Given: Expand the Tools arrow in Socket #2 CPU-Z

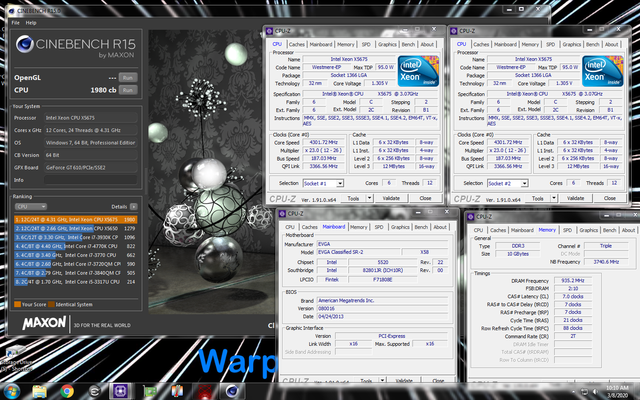Looking at the screenshot, I should (553, 198).
